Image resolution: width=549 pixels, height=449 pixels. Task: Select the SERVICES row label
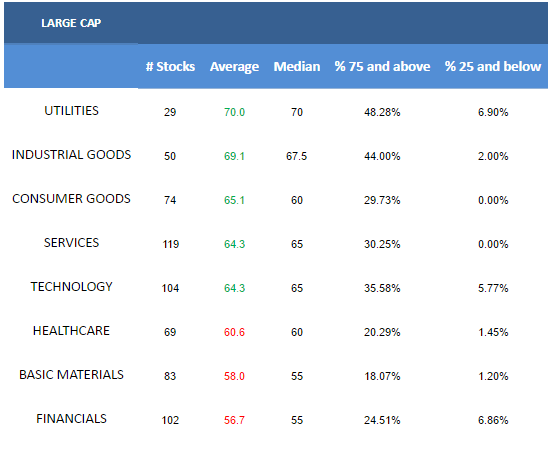pos(71,243)
